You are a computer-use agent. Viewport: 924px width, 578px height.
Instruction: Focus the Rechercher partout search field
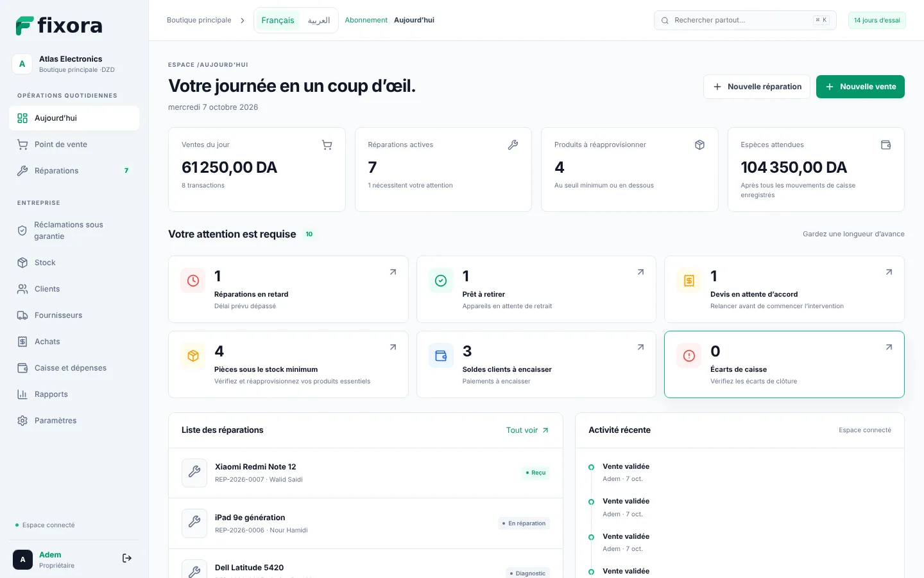pyautogui.click(x=745, y=21)
